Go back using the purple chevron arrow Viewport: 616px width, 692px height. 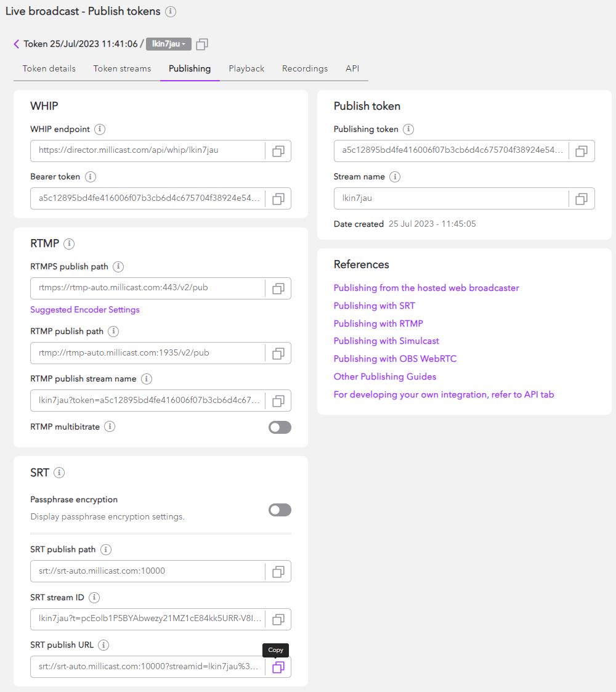click(17, 44)
